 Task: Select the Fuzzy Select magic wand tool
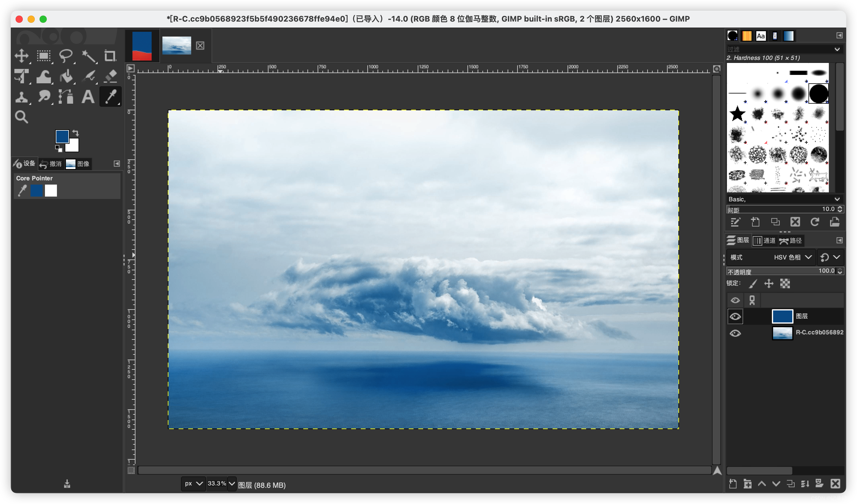point(89,56)
